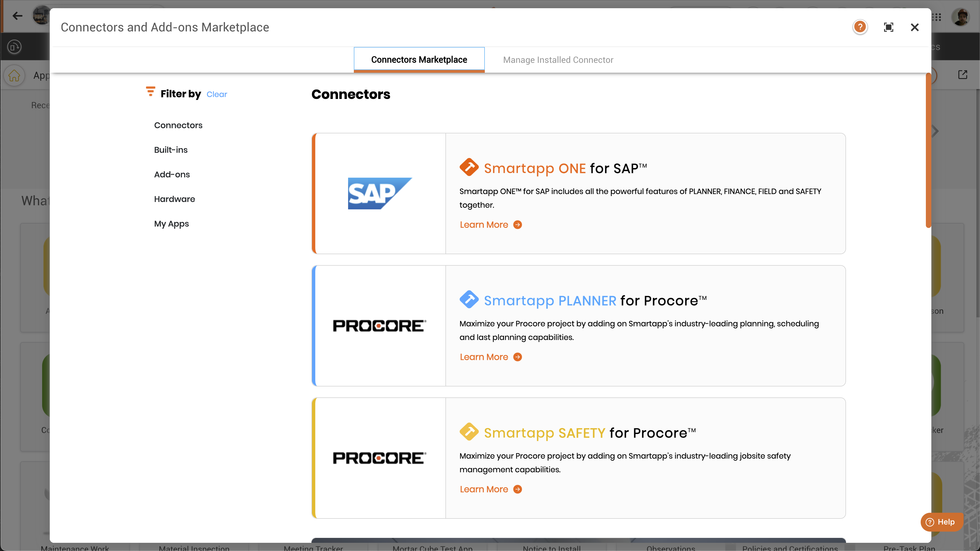Close the Connectors Marketplace dialog
This screenshot has width=980, height=551.
[915, 27]
